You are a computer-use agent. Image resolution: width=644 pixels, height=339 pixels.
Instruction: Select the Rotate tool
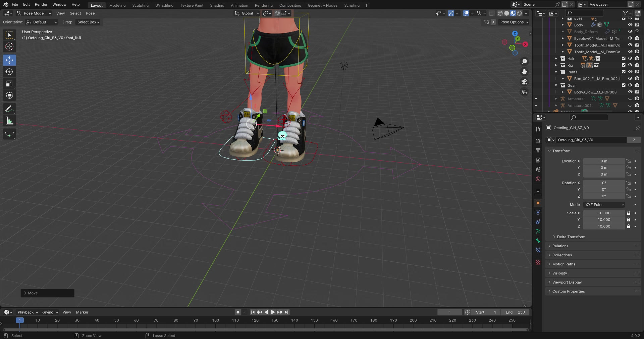click(9, 72)
